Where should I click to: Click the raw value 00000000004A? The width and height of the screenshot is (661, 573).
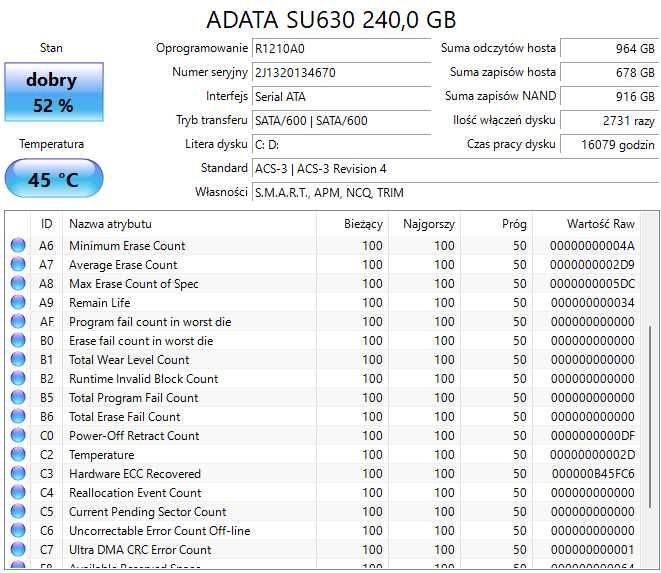coord(592,246)
